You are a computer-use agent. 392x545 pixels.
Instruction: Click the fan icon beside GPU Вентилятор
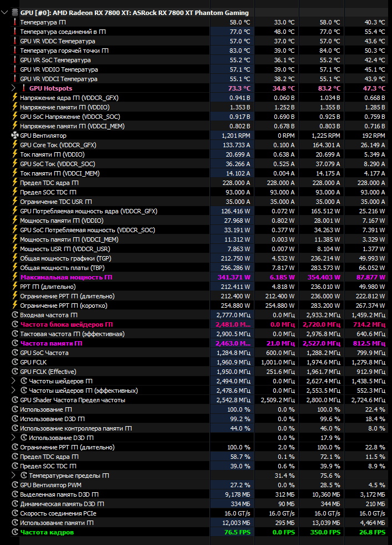[x=15, y=136]
